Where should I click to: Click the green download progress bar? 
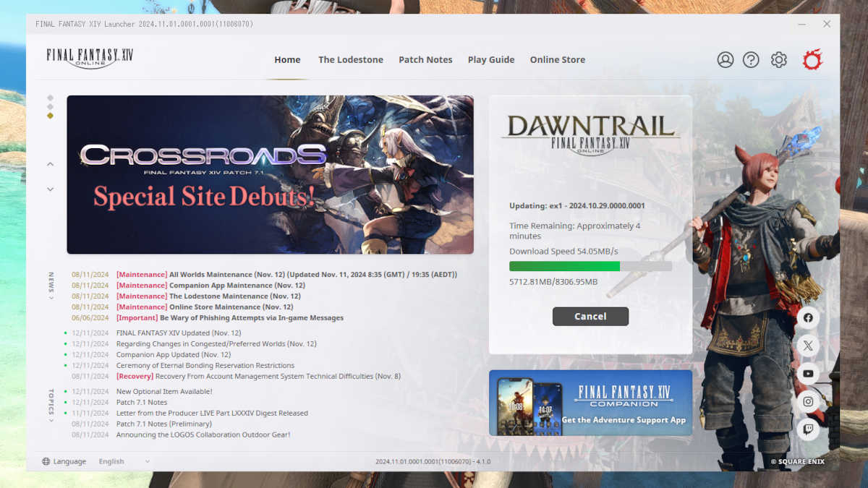(564, 266)
